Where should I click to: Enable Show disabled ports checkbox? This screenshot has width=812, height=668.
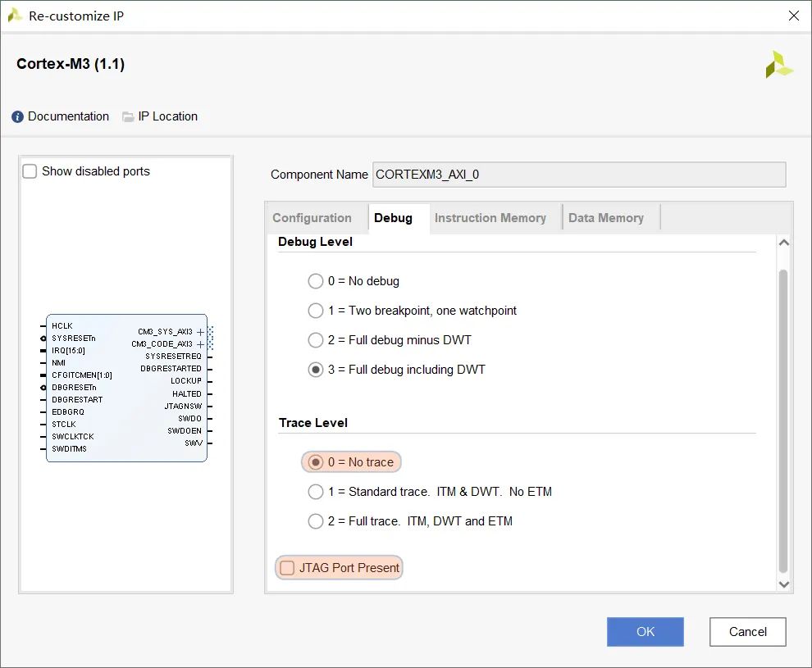click(30, 171)
